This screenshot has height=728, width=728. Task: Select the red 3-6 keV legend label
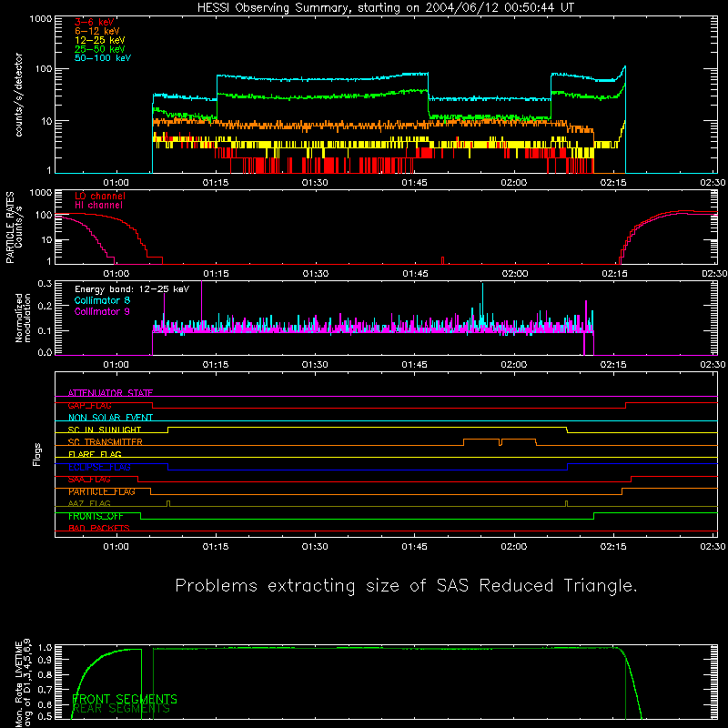[95, 22]
